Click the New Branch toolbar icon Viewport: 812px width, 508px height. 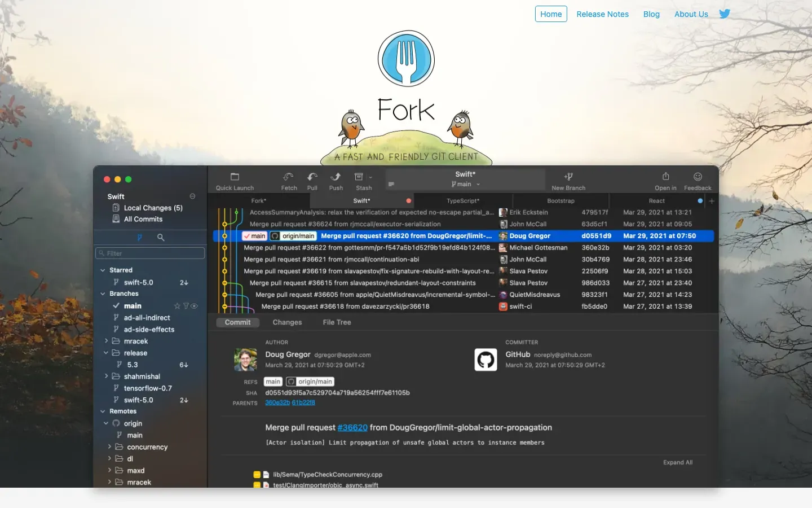[x=568, y=177]
